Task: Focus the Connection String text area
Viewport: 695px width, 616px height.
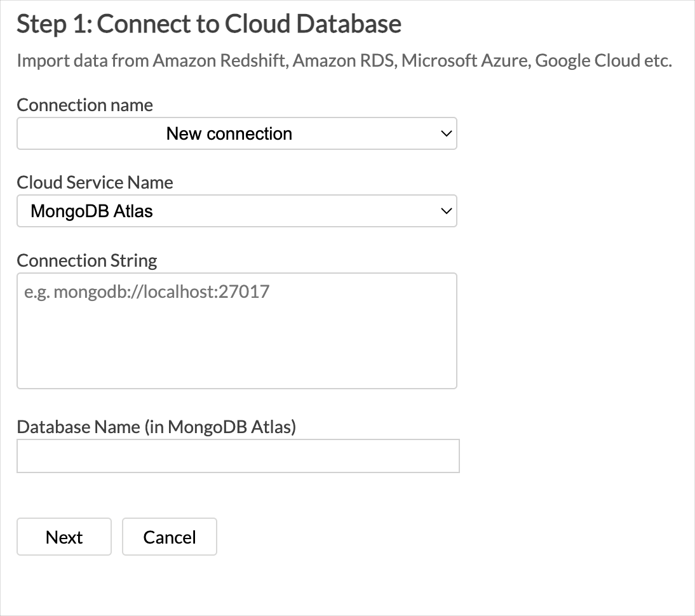Action: [x=237, y=331]
